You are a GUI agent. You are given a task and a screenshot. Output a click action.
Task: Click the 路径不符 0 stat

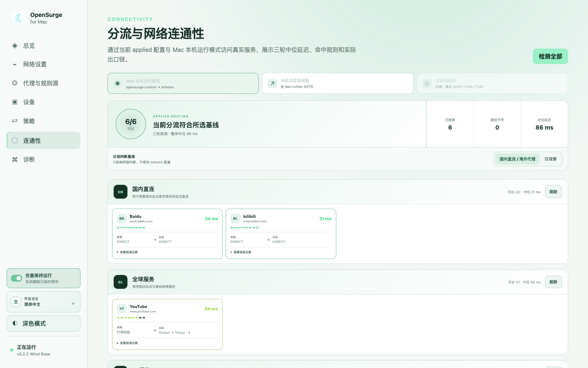[497, 124]
